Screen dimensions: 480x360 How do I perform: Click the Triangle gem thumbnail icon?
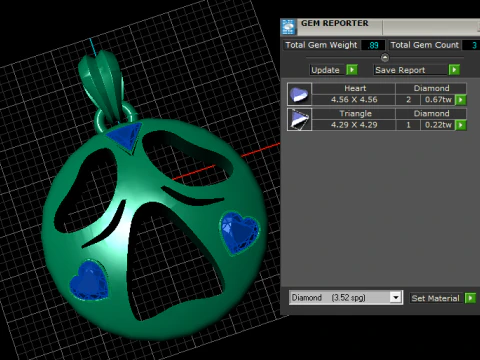pos(299,119)
